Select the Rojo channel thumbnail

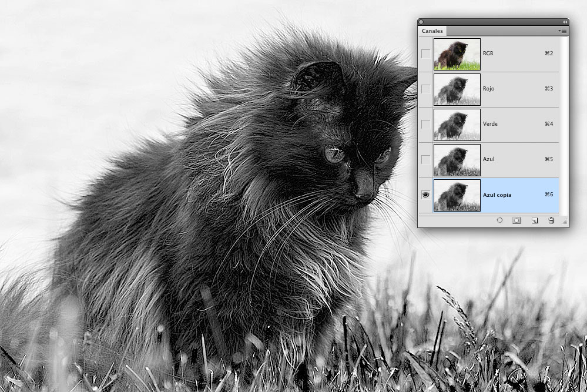[457, 89]
